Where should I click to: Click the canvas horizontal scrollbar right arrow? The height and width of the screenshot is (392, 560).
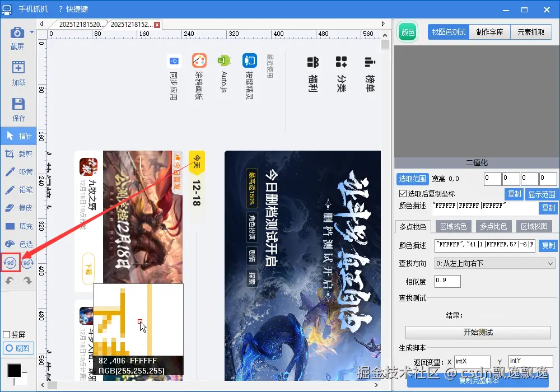pyautogui.click(x=376, y=385)
